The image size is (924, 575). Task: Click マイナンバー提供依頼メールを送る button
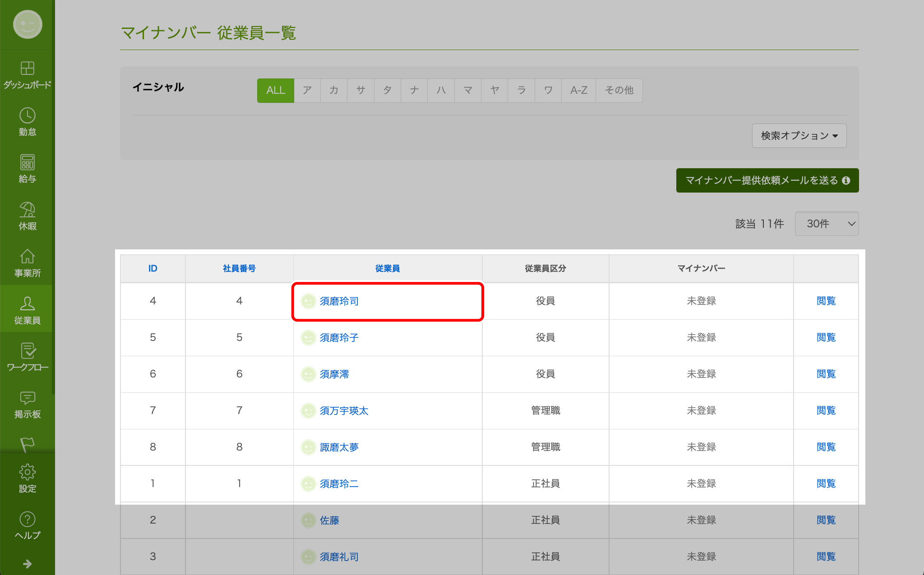(767, 180)
